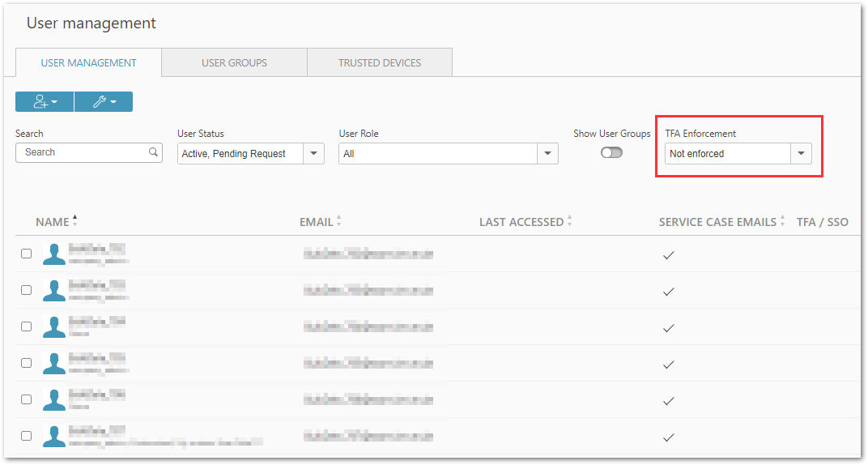Expand the TFA Enforcement dropdown

[x=738, y=153]
